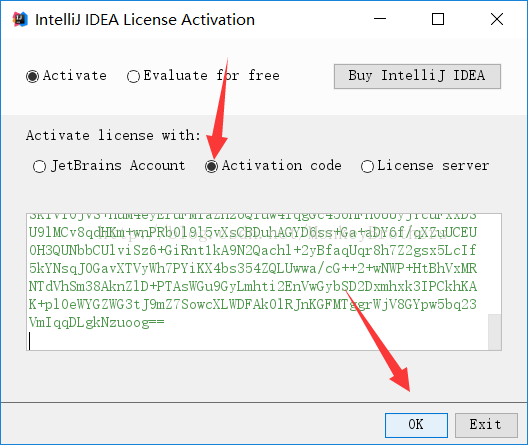Click the code line starting with 0H3QUNbb
Screen dimensions: 528x445
[253, 250]
